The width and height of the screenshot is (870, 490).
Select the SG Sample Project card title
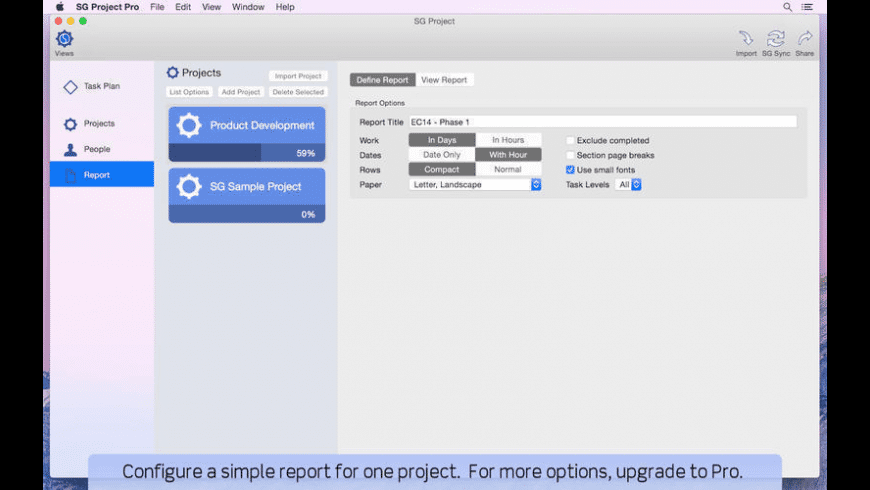pyautogui.click(x=255, y=186)
